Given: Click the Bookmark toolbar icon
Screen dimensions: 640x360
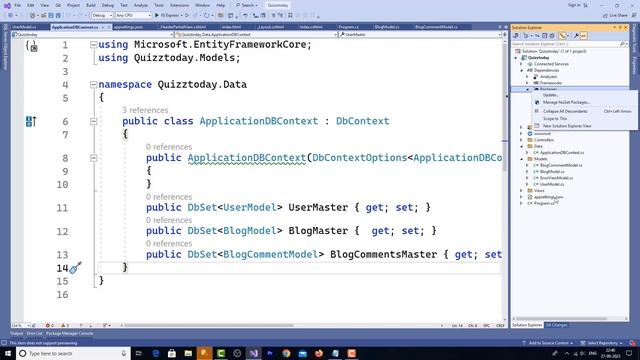Looking at the screenshot, I should 290,16.
